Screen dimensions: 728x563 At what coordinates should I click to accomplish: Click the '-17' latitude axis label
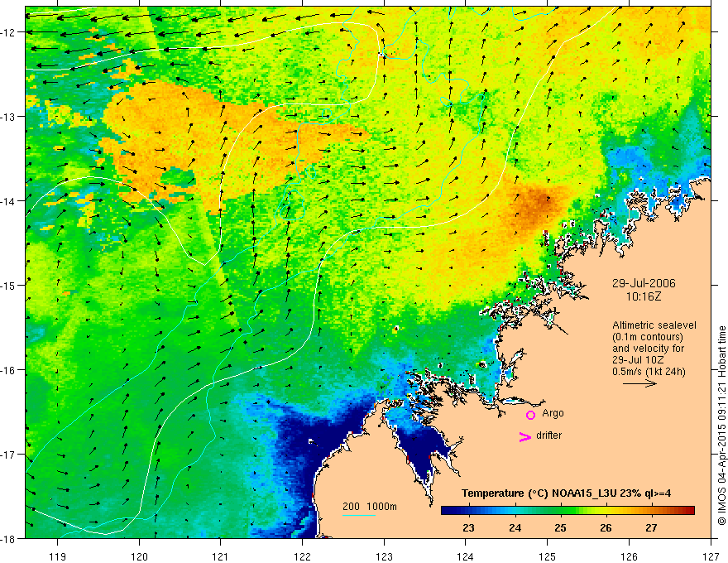tap(8, 455)
